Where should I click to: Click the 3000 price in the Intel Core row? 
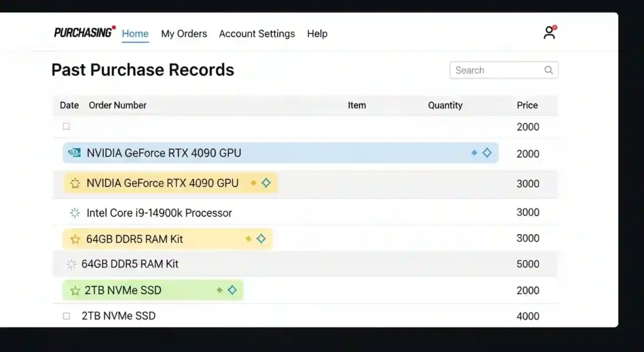pos(528,212)
